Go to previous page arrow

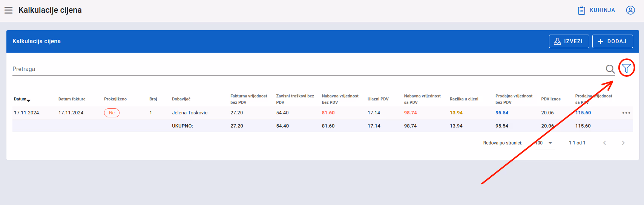click(x=604, y=143)
